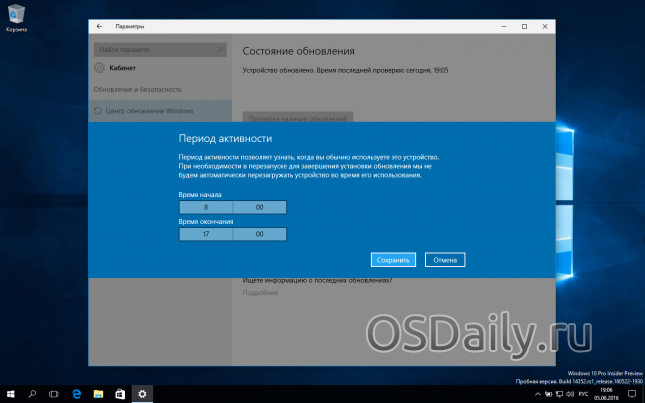Click the back arrow in Параметры window
Screen dimensions: 645x403
coord(99,26)
